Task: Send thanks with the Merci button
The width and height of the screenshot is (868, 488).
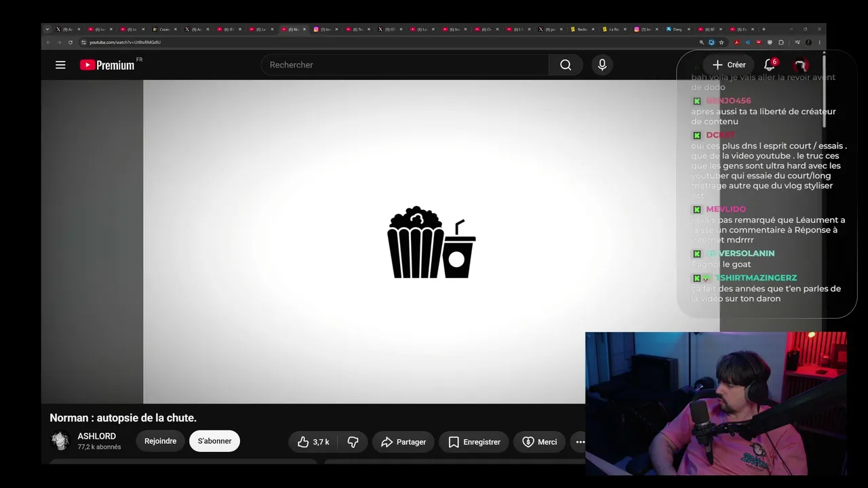Action: (539, 442)
